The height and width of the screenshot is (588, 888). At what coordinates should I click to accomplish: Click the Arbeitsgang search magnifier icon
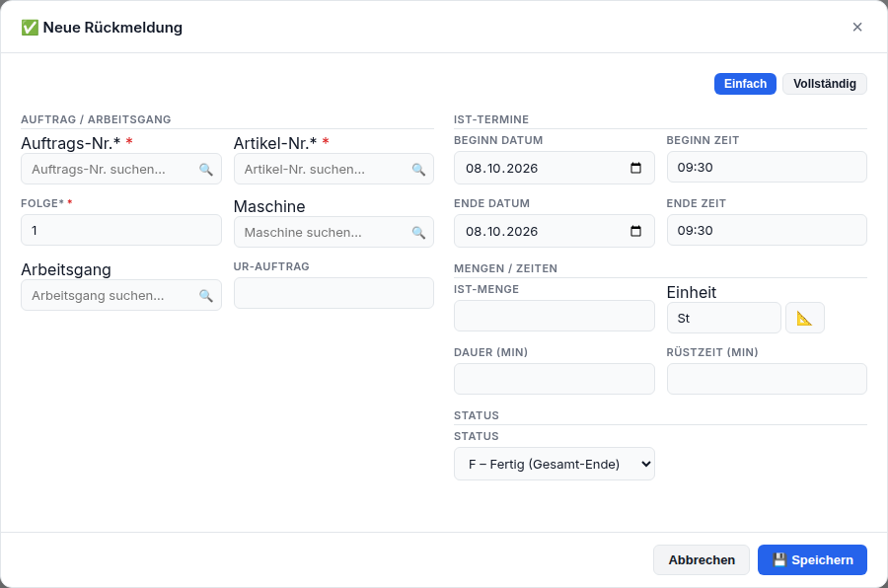tap(206, 296)
